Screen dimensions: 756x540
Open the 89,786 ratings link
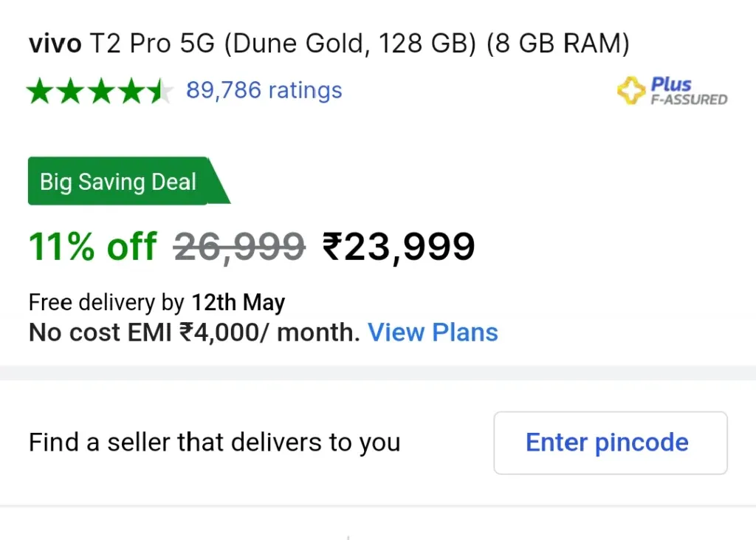click(264, 90)
